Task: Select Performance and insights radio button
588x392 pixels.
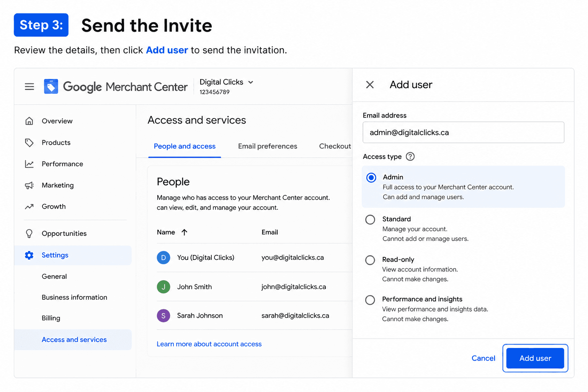Action: coord(370,300)
